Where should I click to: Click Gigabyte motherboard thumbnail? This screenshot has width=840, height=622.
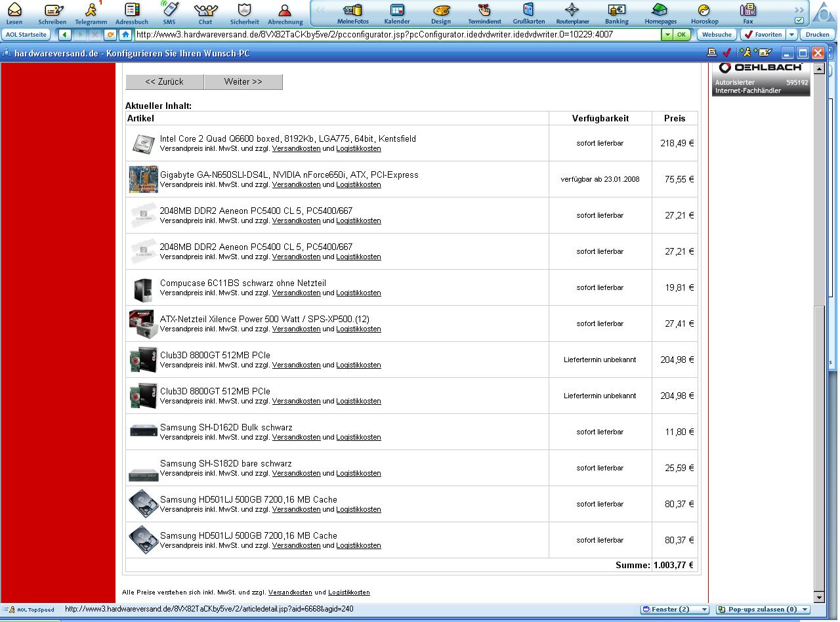tap(143, 179)
